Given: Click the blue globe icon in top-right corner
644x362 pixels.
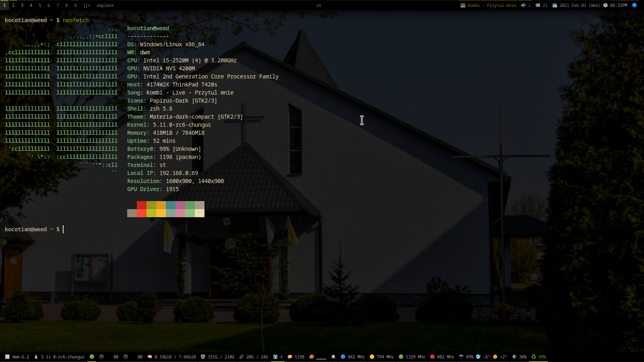Looking at the screenshot, I should (634, 5).
